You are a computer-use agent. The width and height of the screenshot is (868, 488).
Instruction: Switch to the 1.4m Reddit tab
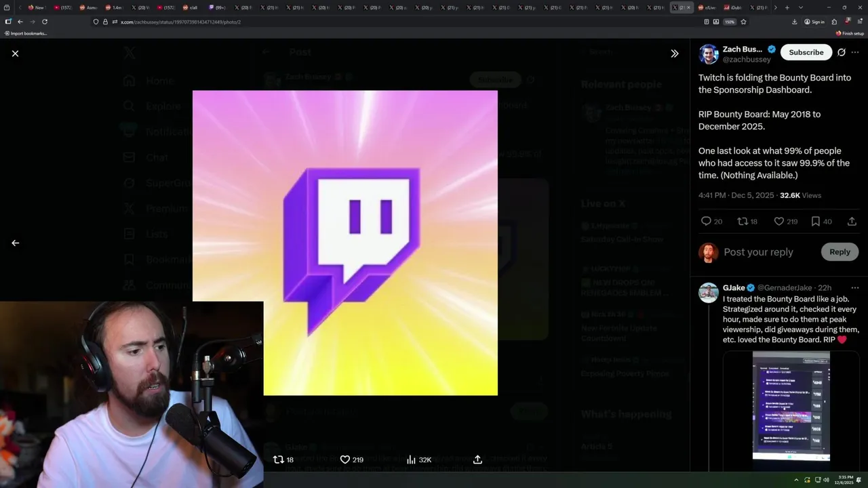[x=114, y=7]
